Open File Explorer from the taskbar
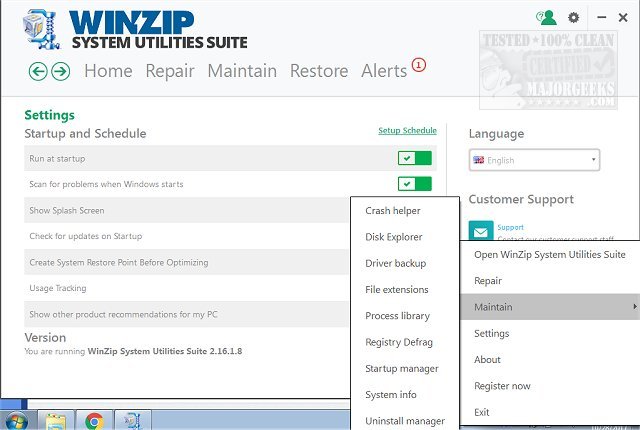Screen dimensions: 640x430 pos(56,421)
